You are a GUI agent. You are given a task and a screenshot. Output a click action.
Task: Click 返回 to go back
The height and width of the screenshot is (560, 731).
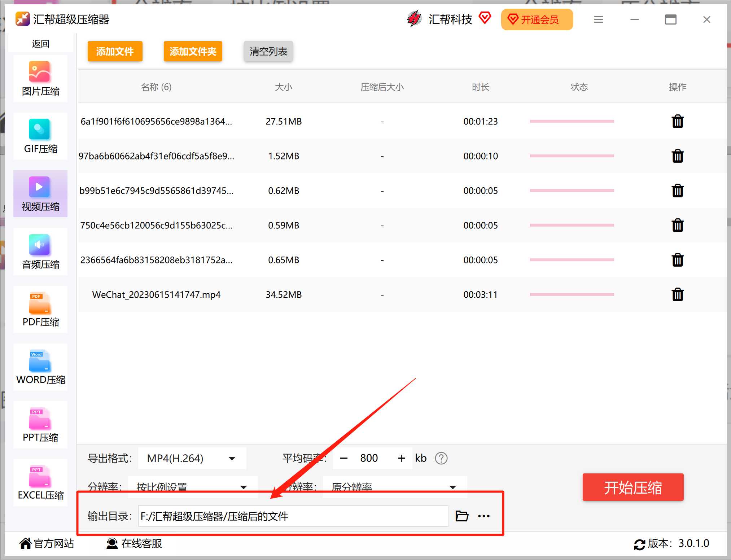click(40, 44)
